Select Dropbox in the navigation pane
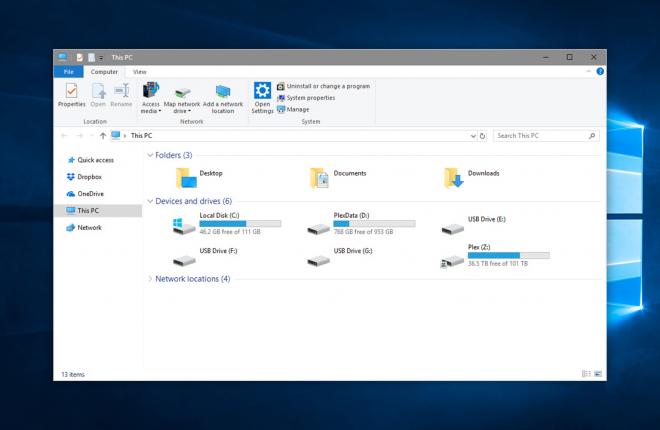Viewport: 660px width, 430px height. pyautogui.click(x=89, y=177)
